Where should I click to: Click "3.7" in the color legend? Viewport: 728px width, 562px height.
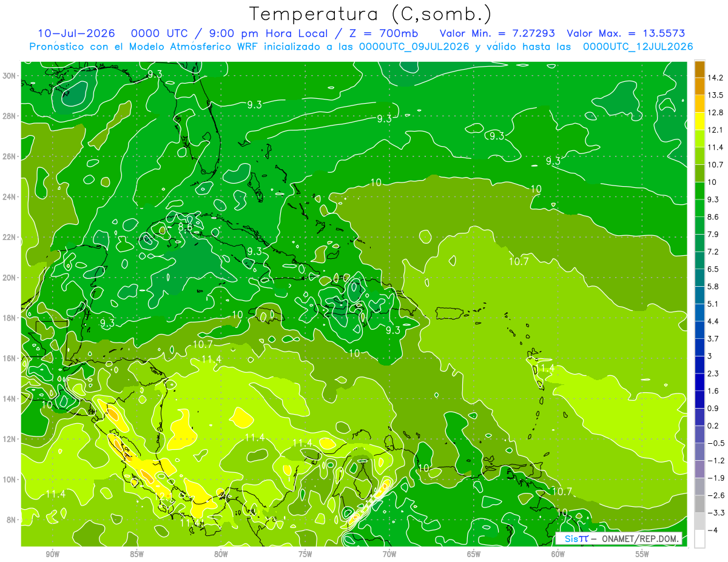click(714, 339)
